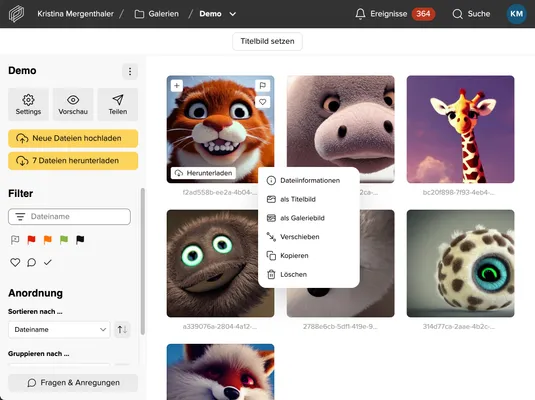
Task: Toggle the heart favorites filter
Action: click(15, 262)
